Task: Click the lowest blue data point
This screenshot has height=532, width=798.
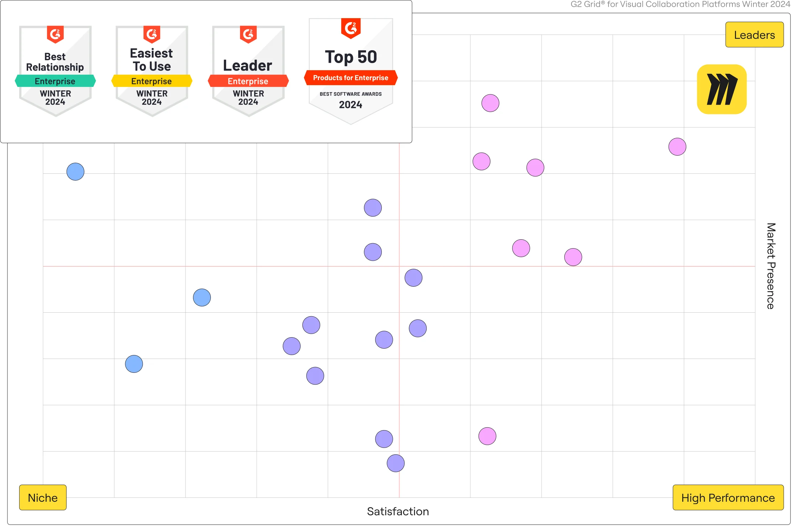Action: point(134,364)
